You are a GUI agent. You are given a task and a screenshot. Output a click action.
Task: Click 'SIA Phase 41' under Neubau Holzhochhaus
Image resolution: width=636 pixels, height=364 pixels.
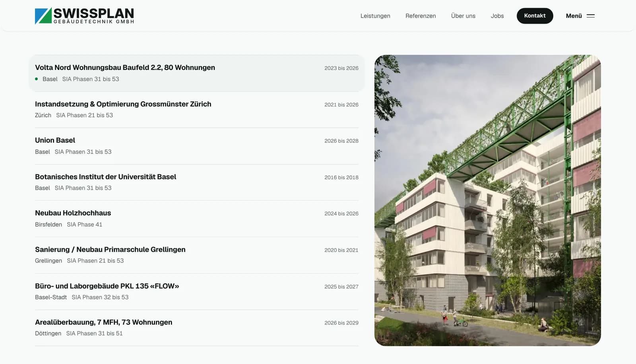click(x=84, y=225)
